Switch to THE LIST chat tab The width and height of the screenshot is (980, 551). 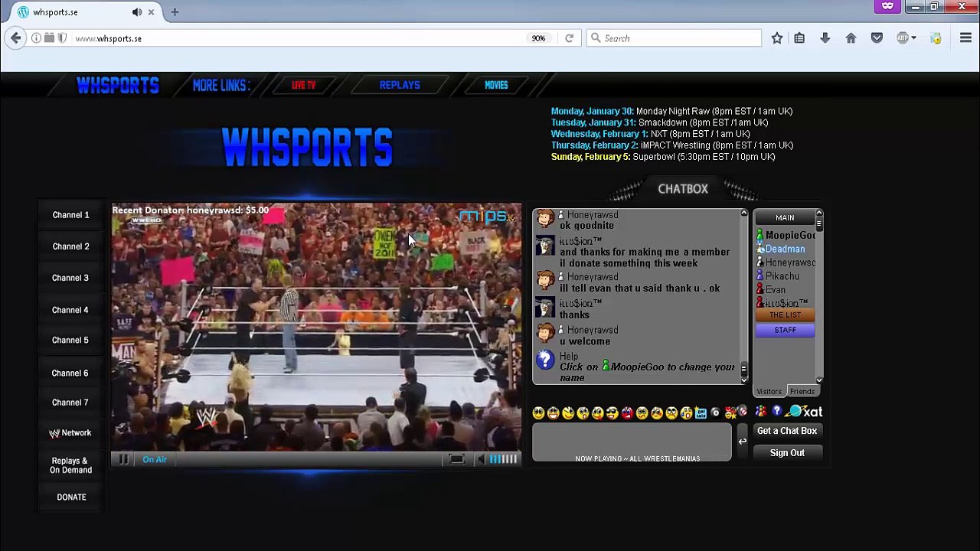[785, 315]
